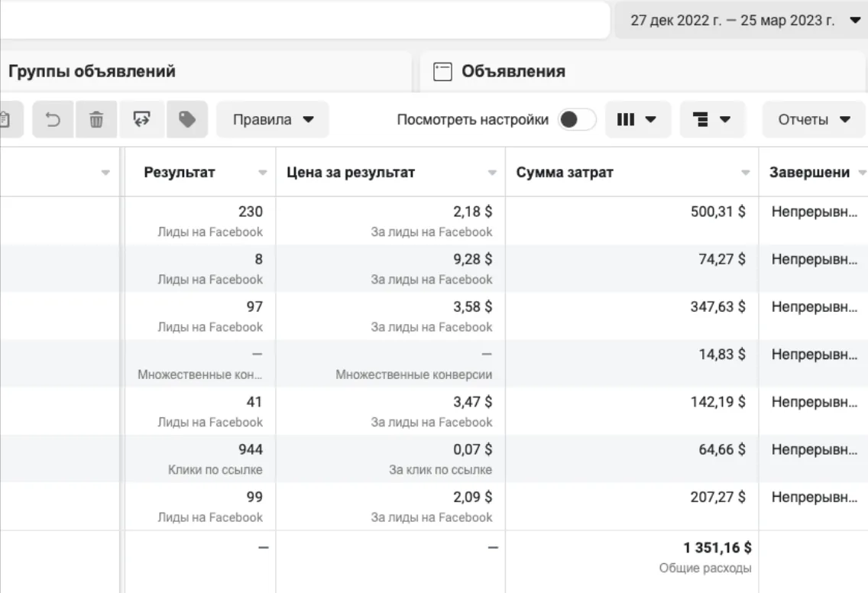Image resolution: width=868 pixels, height=593 pixels.
Task: Click the columns layout icon
Action: tap(626, 120)
